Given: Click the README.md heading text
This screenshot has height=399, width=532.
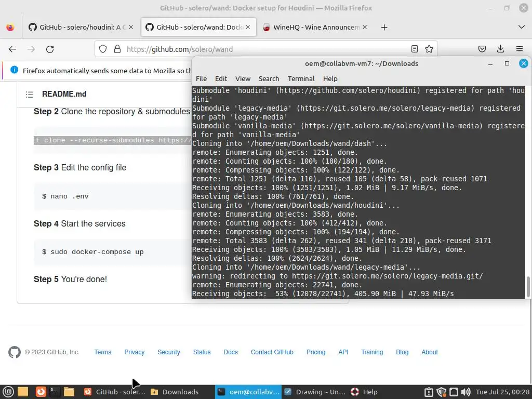Looking at the screenshot, I should (x=64, y=94).
